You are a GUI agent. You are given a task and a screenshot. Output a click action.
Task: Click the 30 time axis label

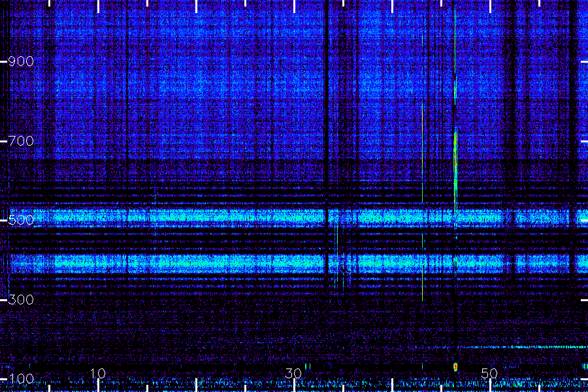click(x=293, y=374)
